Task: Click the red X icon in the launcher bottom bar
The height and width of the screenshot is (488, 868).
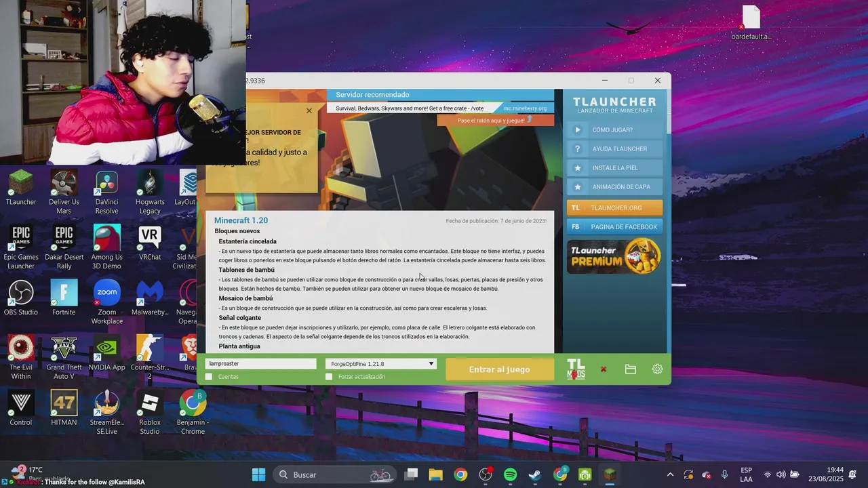Action: coord(603,369)
